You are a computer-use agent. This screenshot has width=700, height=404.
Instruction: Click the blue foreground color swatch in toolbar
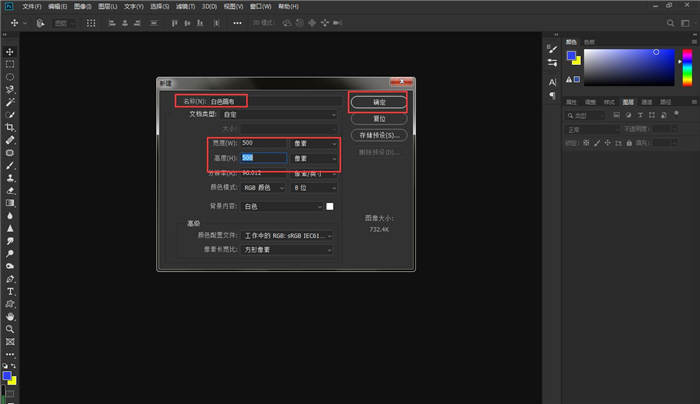[8, 377]
